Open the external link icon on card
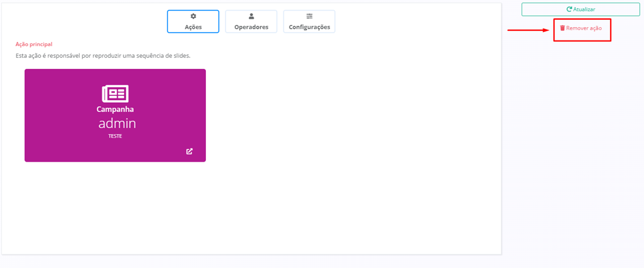Image resolution: width=644 pixels, height=268 pixels. 189,151
